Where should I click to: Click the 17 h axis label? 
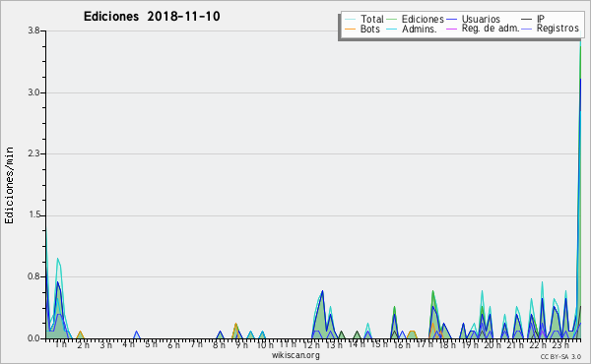click(x=425, y=344)
